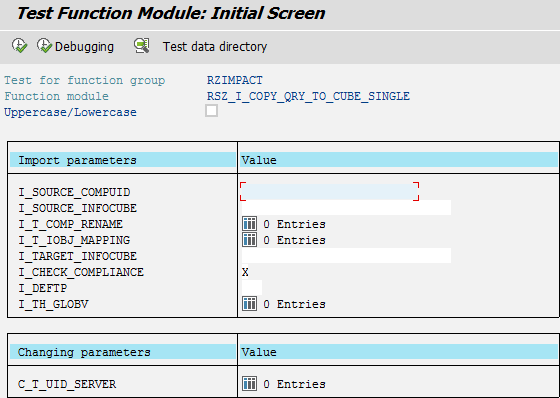Click the I_SOURCE_INFOCUBE value field
The image size is (560, 398).
point(346,208)
